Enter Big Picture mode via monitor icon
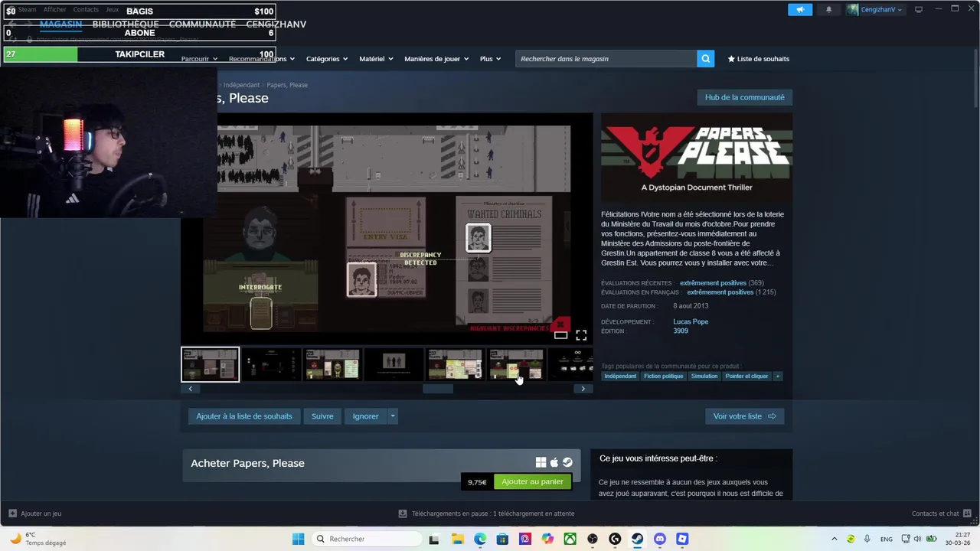The width and height of the screenshot is (980, 551). (x=919, y=10)
